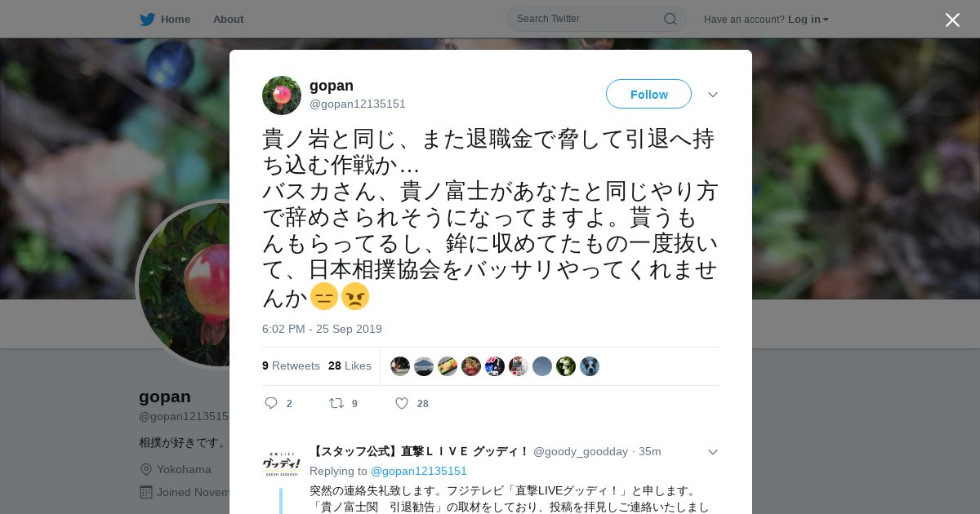980x514 pixels.
Task: View the 9 Retweets list
Action: (291, 366)
